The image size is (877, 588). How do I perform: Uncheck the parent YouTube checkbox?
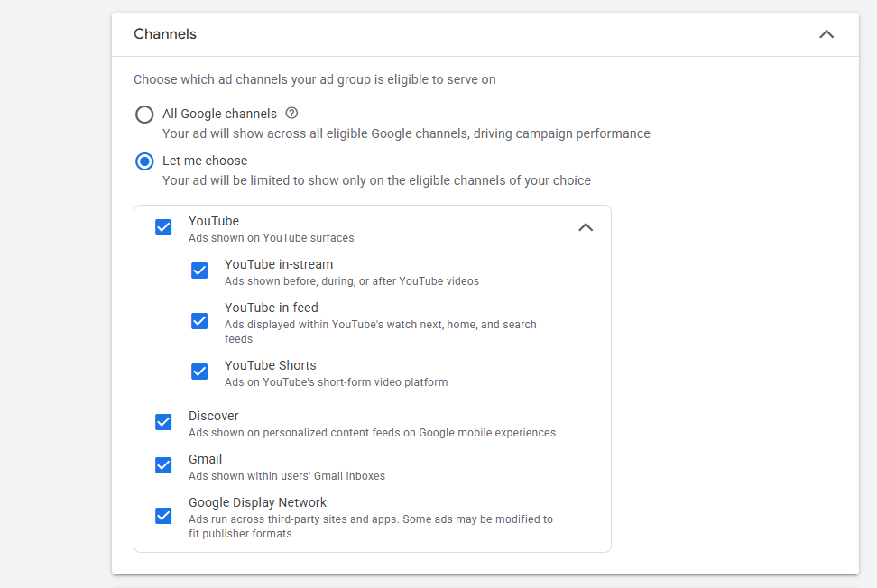click(163, 227)
